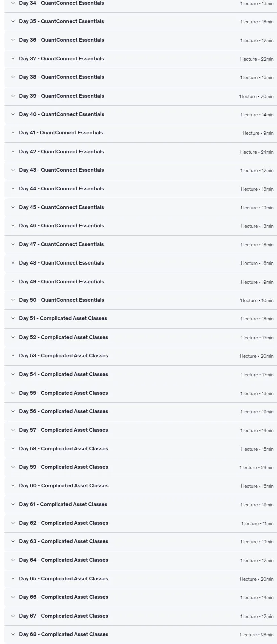Screen dimensions: 277x644
Task: Expand Day 51 - Complicated Asset Classes
Action: point(140,319)
